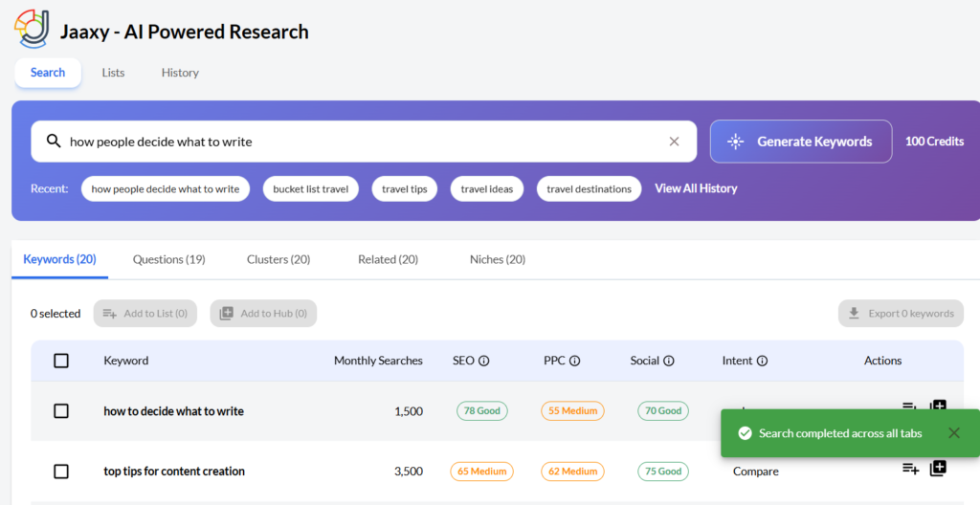The height and width of the screenshot is (505, 980).
Task: Click keyword 'how to decide what to write'
Action: pos(174,410)
